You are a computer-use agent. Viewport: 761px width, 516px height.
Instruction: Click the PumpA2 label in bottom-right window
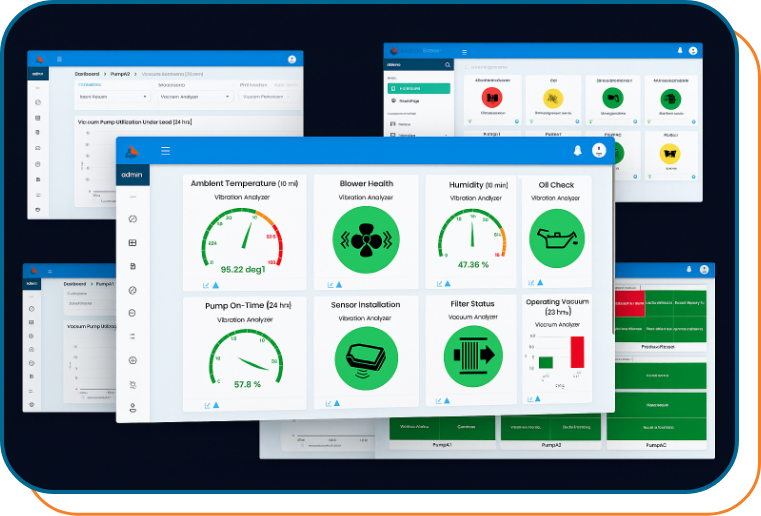[551, 445]
